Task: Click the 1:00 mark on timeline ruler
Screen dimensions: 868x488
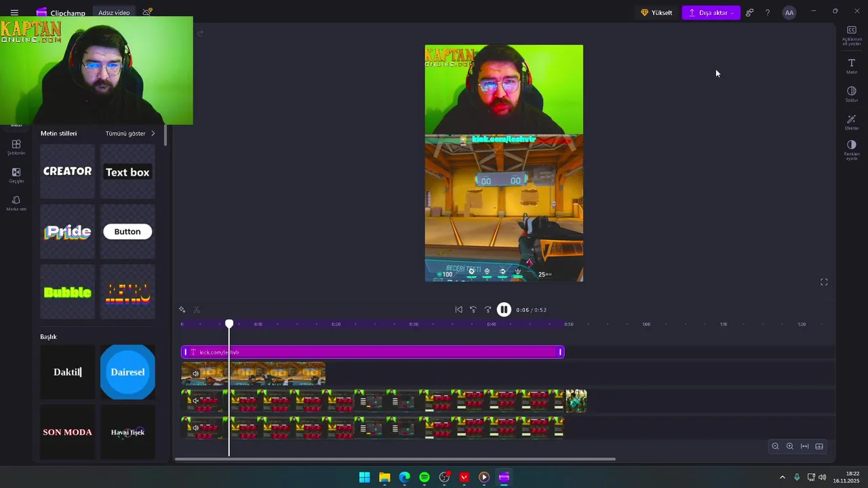Action: pyautogui.click(x=646, y=324)
